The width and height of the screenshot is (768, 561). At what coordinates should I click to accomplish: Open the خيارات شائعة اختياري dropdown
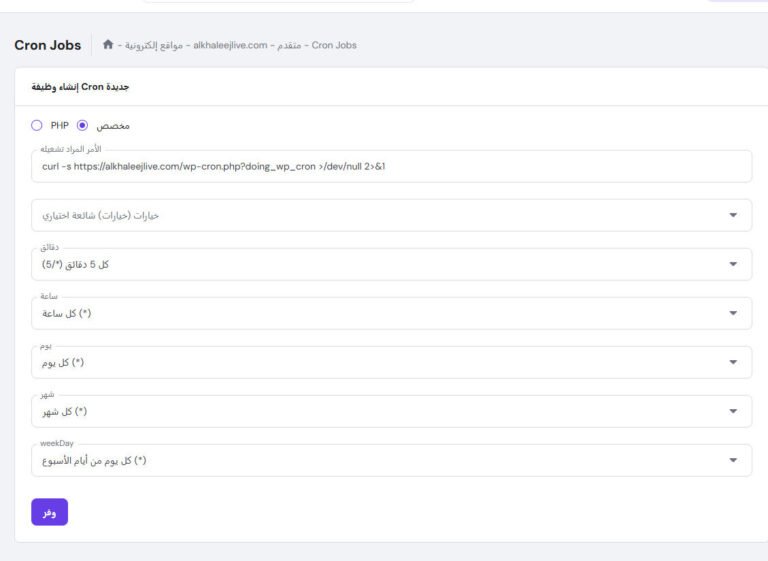pyautogui.click(x=390, y=215)
